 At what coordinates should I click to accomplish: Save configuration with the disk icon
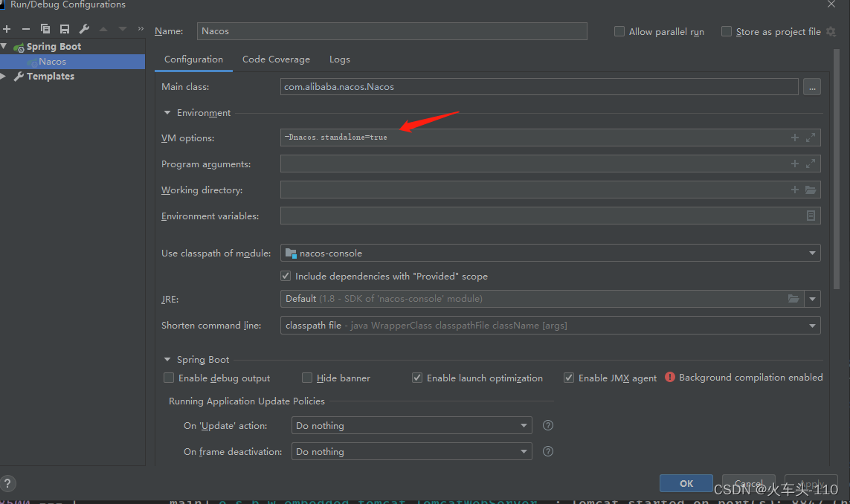coord(65,29)
